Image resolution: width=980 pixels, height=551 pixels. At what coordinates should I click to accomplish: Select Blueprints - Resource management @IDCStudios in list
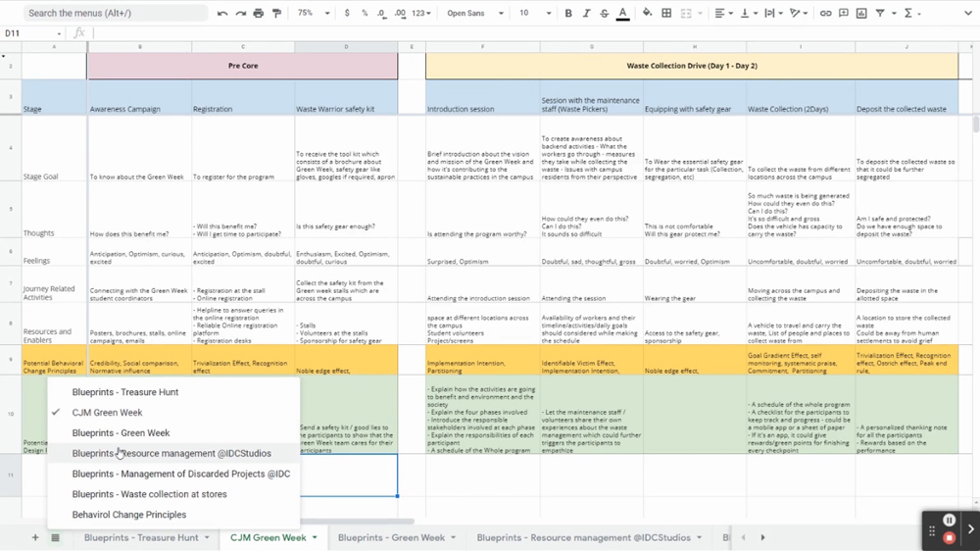[x=173, y=453]
